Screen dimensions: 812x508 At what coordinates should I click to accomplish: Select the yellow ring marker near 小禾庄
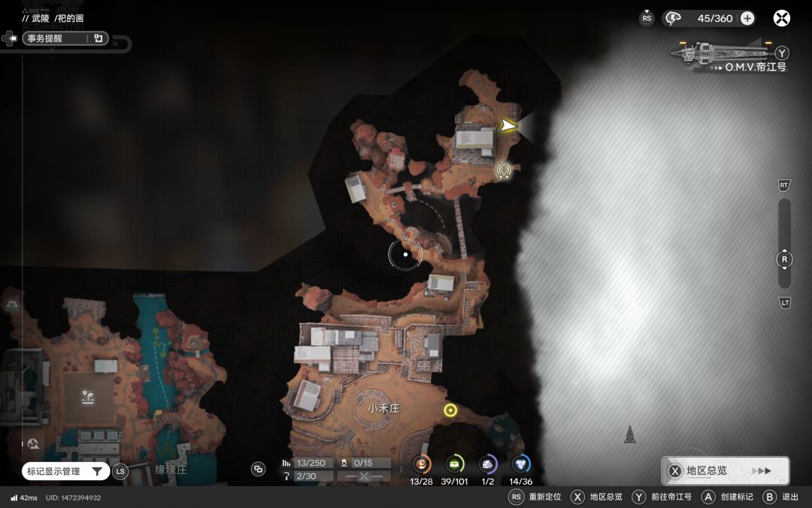(450, 411)
